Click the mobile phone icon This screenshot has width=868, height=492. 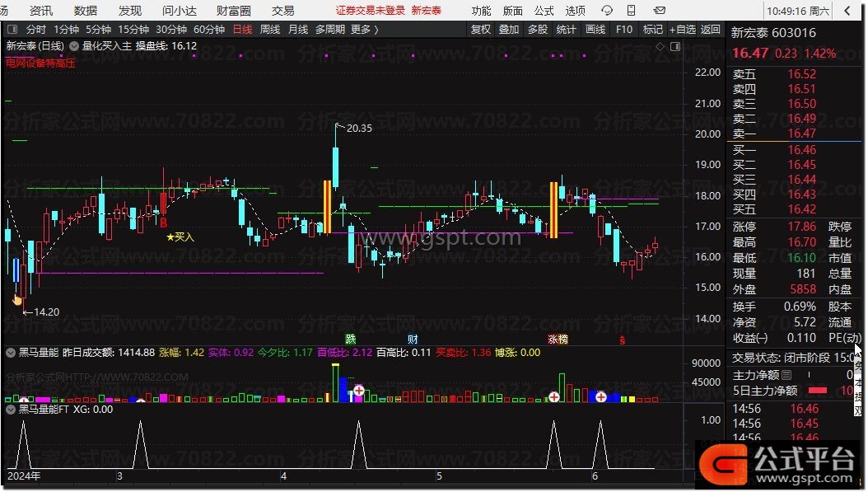coord(631,11)
